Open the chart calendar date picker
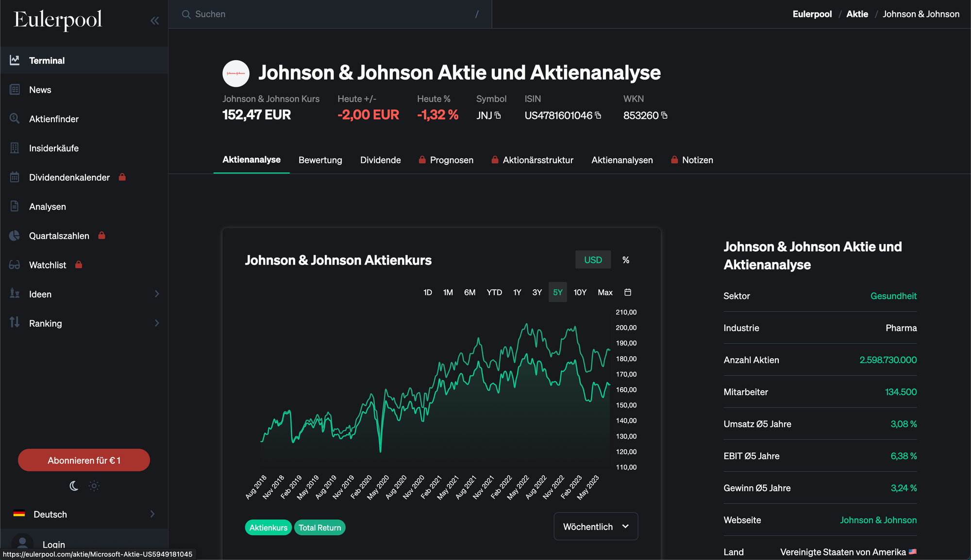 coord(627,292)
